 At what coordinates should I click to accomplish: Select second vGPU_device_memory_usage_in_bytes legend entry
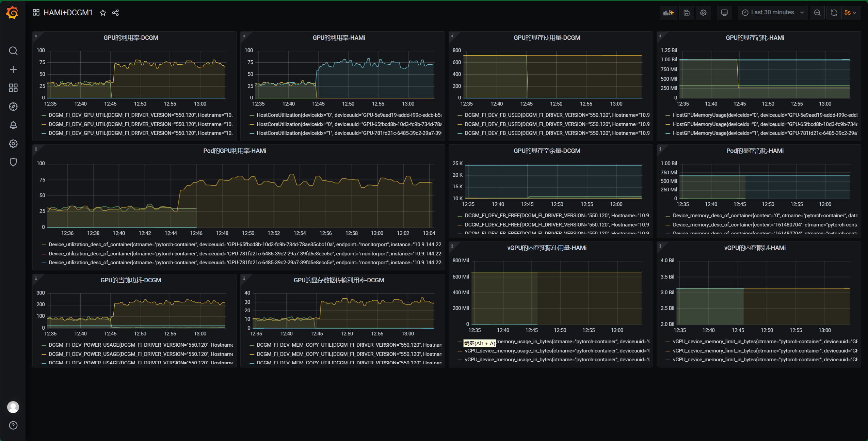[557, 351]
